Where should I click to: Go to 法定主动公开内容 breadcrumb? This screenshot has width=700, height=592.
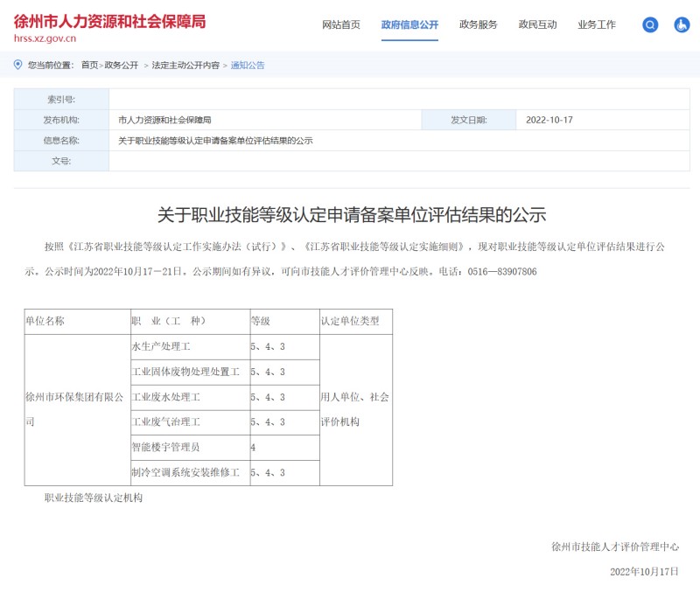tap(185, 66)
